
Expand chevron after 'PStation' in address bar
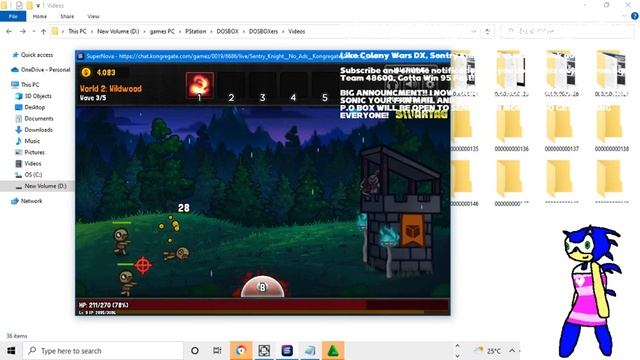point(211,31)
